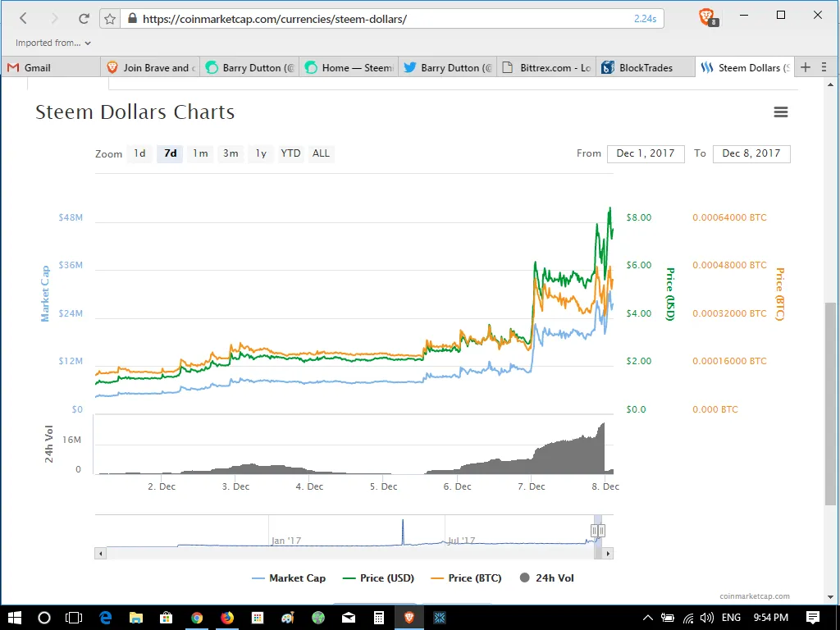The height and width of the screenshot is (630, 840).
Task: Select the 7d zoom range
Action: [171, 153]
